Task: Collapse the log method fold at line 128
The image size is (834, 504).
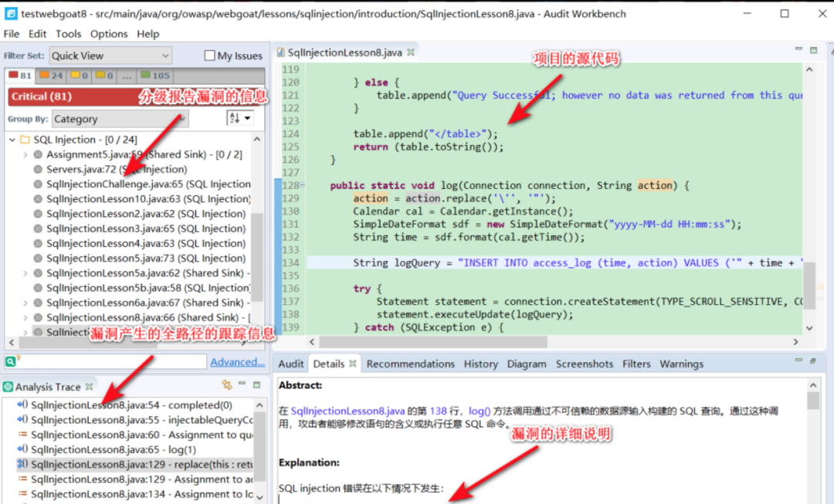Action: tap(302, 185)
